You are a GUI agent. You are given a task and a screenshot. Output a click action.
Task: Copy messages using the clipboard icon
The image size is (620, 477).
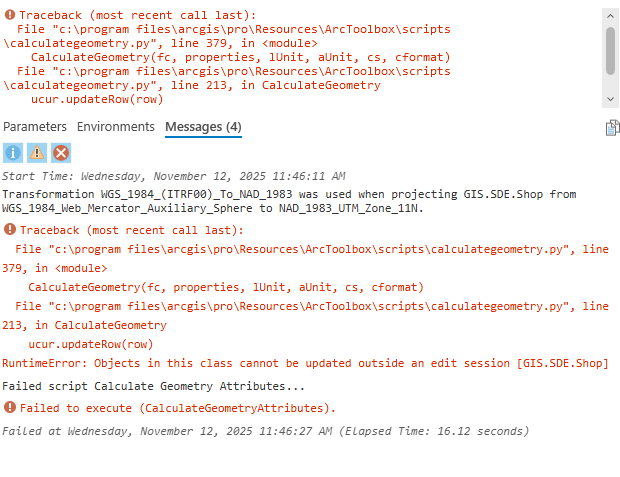612,128
